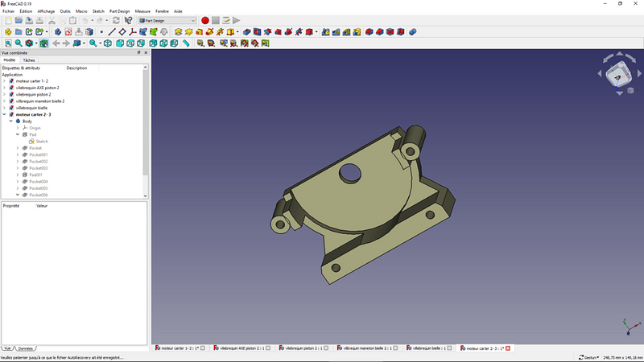Click the Create Part yellow icon
Image resolution: width=644 pixels, height=362 pixels.
point(8,32)
